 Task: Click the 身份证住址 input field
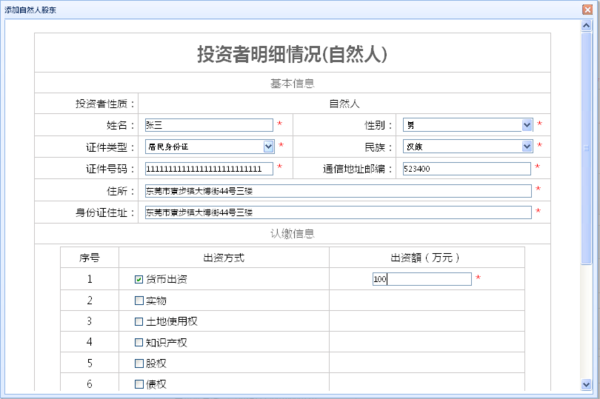pyautogui.click(x=338, y=212)
